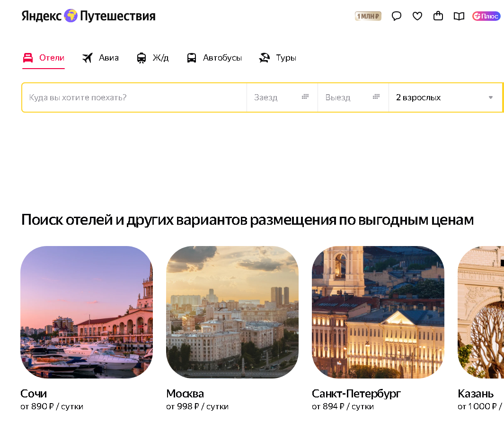
Task: Expand the '2 взрослых' guests dropdown
Action: pos(445,97)
